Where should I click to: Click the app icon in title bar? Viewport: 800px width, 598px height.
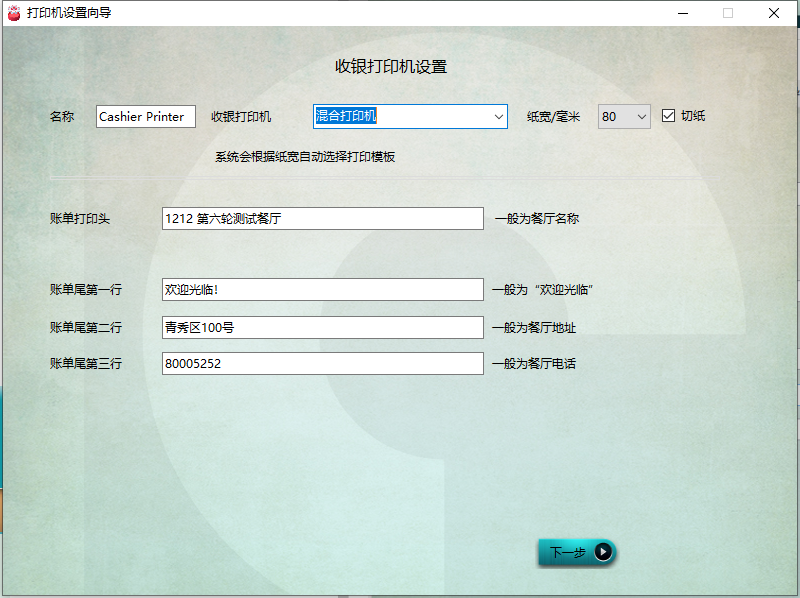pos(13,13)
